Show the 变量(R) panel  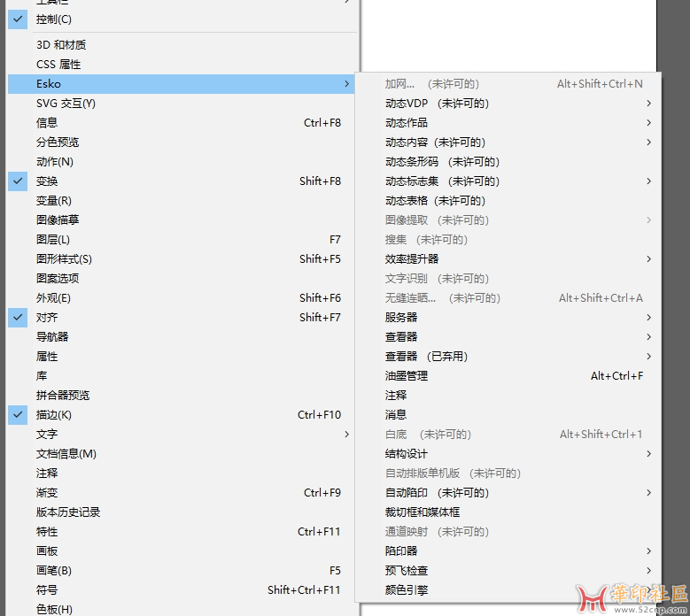[x=181, y=201]
